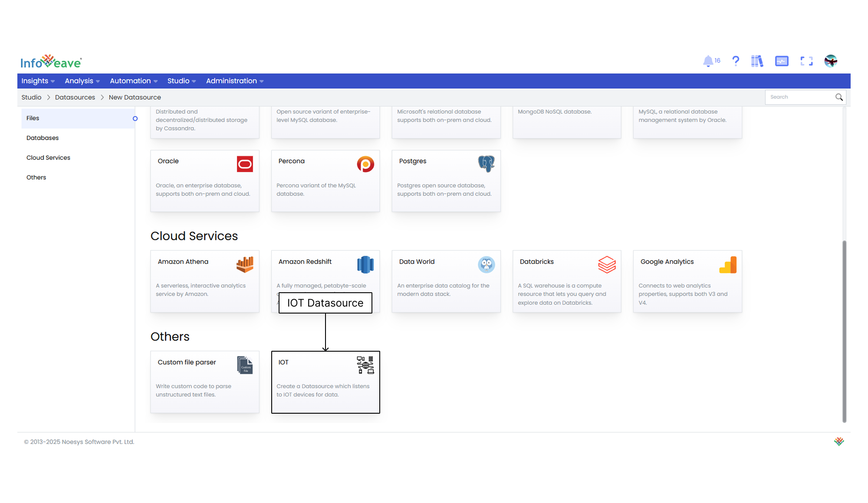Choose the IOT datasource card
The height and width of the screenshot is (503, 868).
325,382
